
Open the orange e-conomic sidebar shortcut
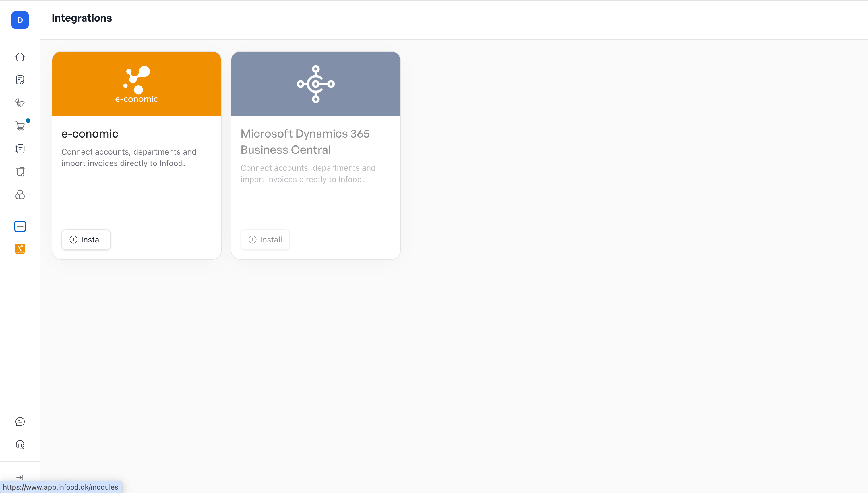[20, 249]
